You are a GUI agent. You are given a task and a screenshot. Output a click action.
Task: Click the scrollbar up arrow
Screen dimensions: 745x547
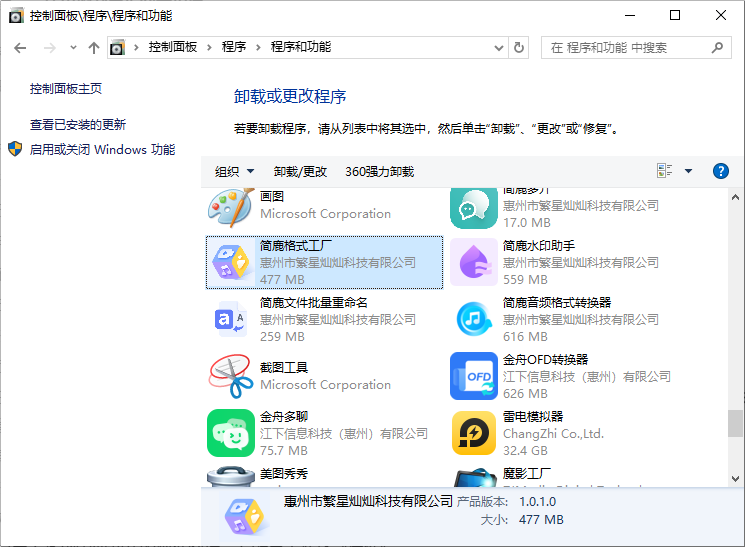[735, 197]
